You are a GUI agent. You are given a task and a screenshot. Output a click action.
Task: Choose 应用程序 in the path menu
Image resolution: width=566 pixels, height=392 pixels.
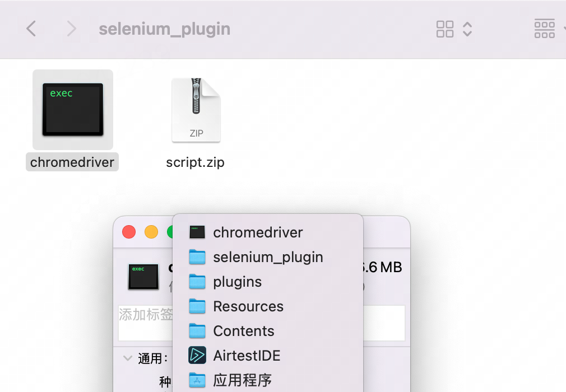(x=268, y=380)
